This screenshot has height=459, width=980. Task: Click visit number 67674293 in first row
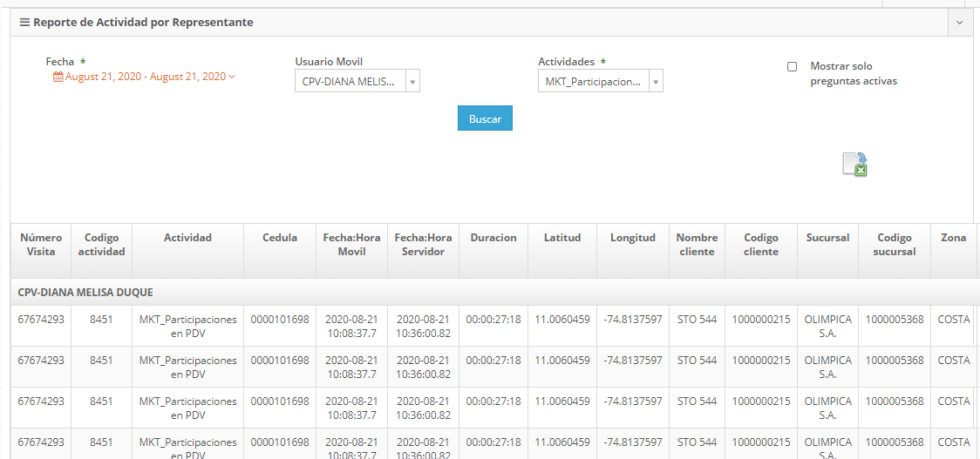tap(41, 320)
